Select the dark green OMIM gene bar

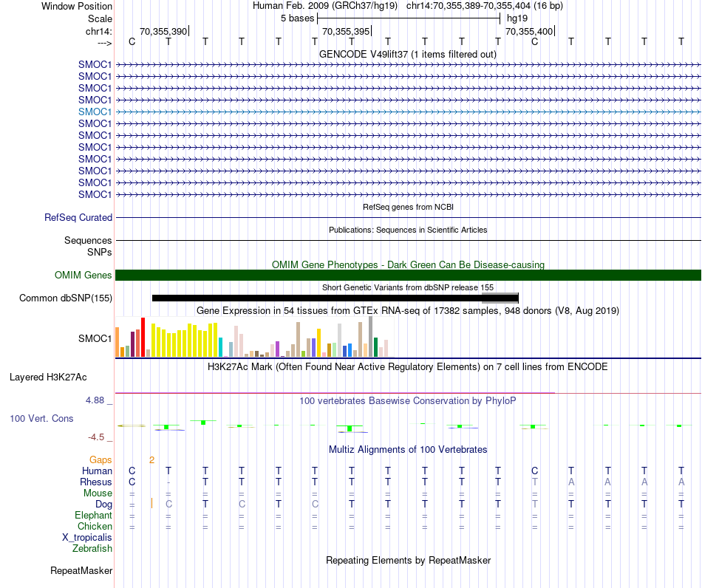click(x=408, y=276)
